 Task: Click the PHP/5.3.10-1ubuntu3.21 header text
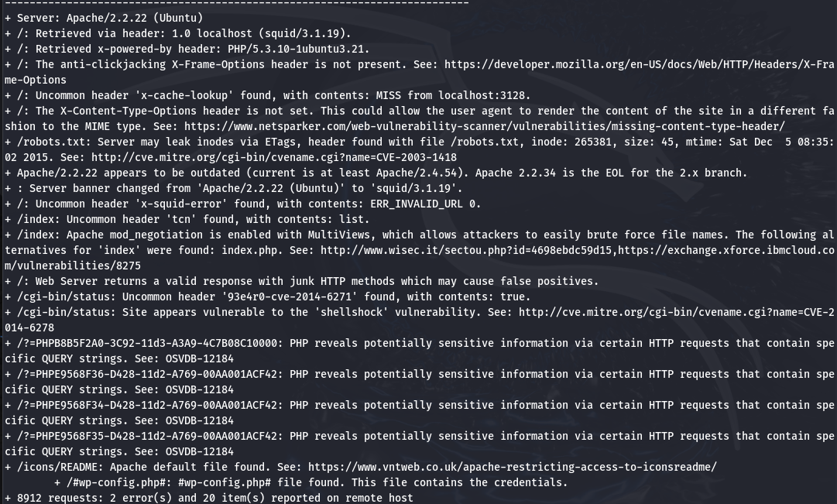coord(296,49)
